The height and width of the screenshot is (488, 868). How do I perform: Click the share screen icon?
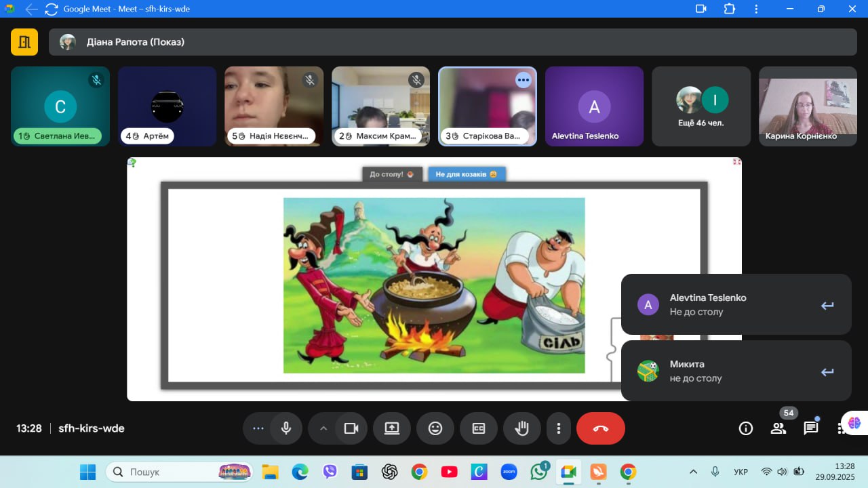[392, 428]
